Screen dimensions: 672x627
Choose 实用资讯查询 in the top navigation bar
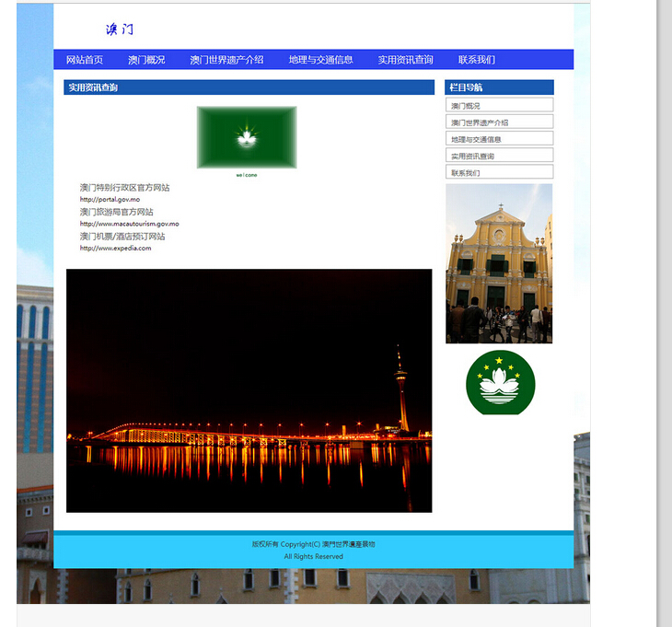[405, 60]
